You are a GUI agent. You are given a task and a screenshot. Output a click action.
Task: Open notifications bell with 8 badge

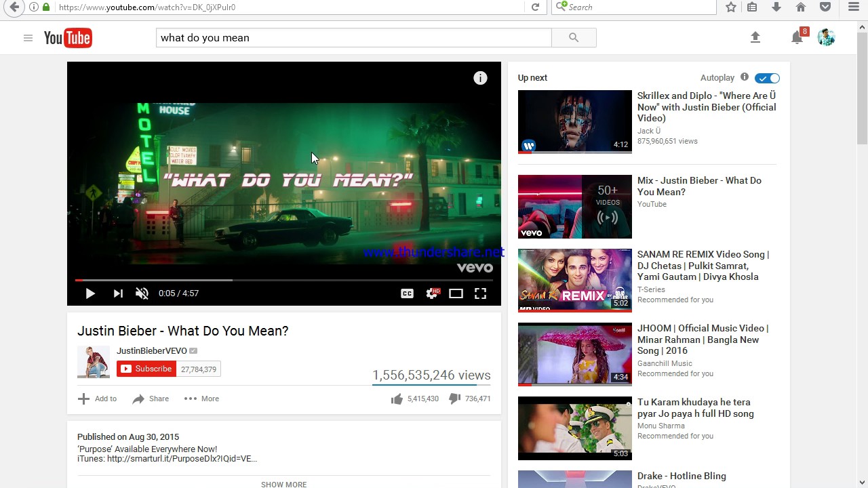coord(797,37)
